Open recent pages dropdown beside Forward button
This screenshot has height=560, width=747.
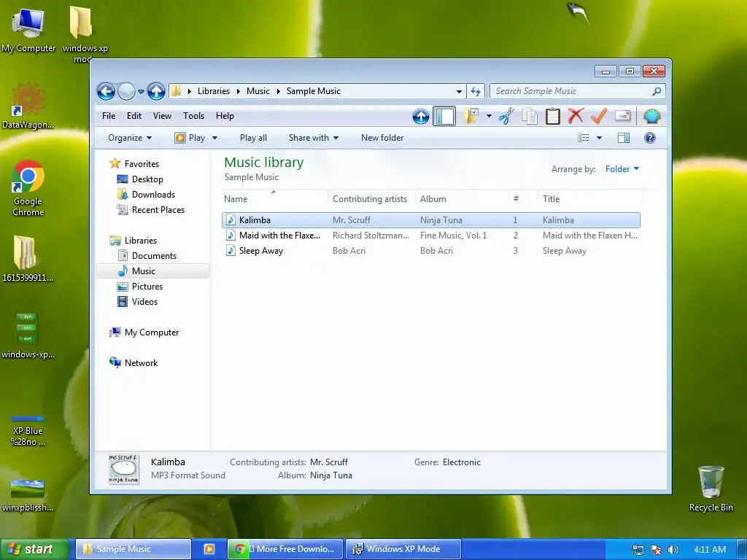(x=141, y=91)
